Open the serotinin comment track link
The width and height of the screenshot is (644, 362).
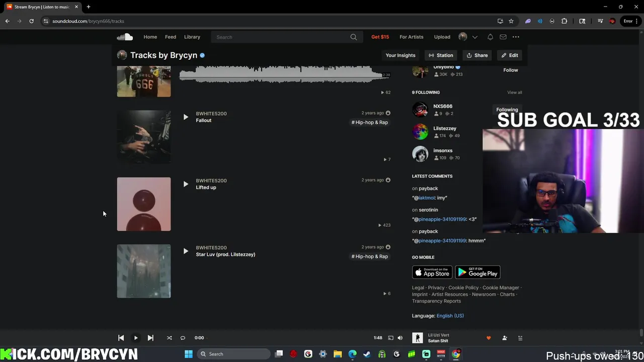(x=428, y=210)
